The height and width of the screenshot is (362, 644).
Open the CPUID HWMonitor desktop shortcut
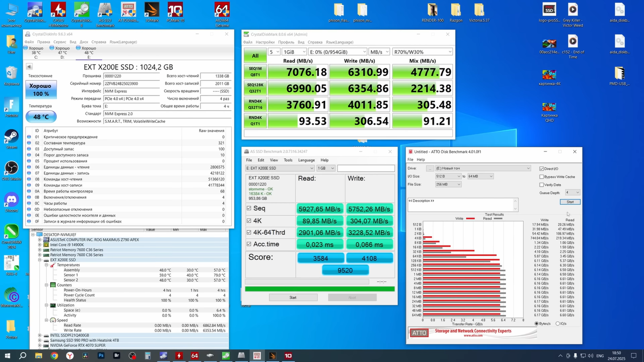pos(58,10)
